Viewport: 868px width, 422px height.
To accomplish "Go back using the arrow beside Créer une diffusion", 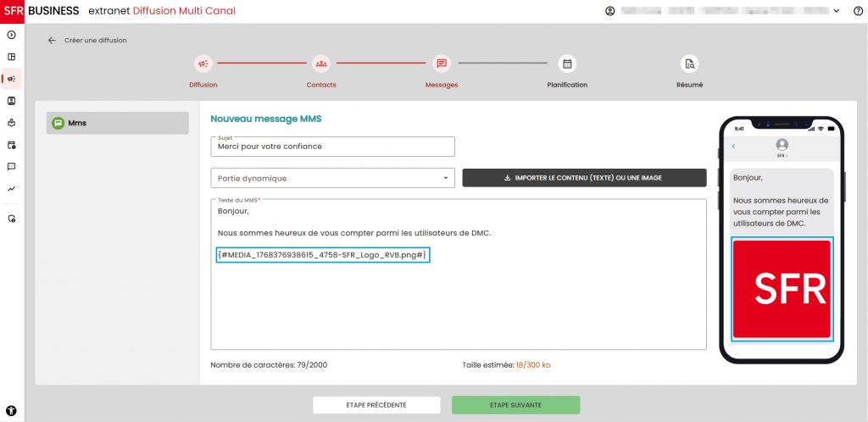I will tap(52, 40).
